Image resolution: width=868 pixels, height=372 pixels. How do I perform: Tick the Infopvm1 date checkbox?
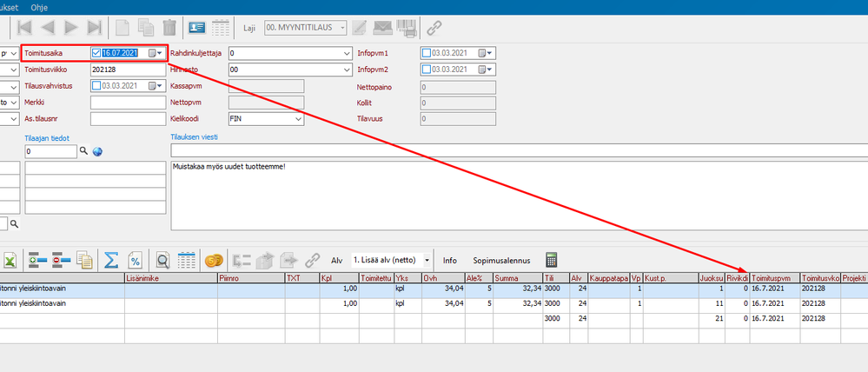[x=427, y=53]
